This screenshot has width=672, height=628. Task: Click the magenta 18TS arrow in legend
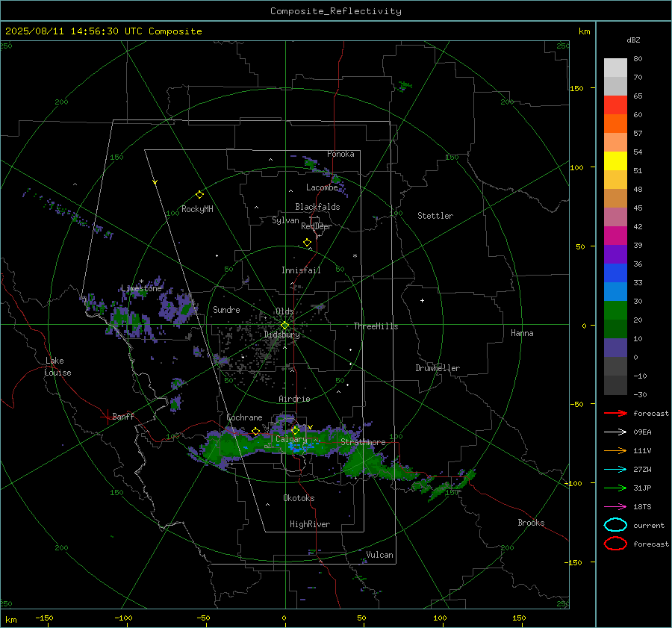coord(615,507)
